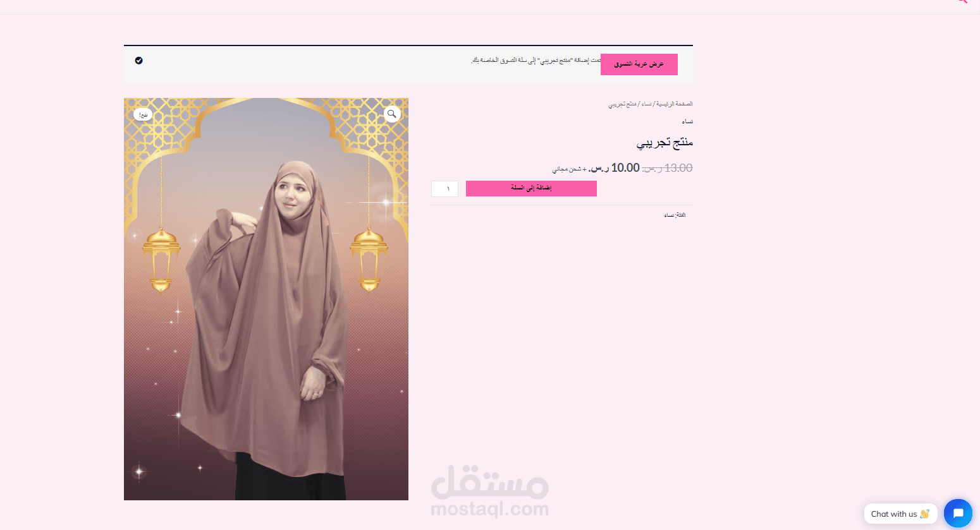Click the crossed-out 13.00 old price
Screen dimensions: 980x530
click(667, 168)
